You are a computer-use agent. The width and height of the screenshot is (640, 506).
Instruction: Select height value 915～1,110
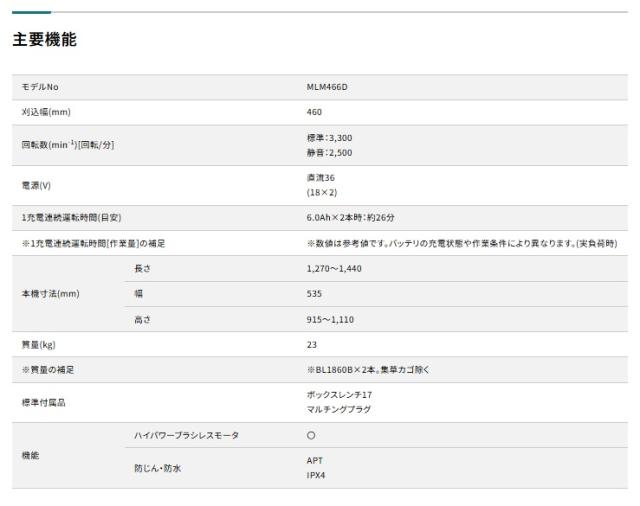coord(330,320)
